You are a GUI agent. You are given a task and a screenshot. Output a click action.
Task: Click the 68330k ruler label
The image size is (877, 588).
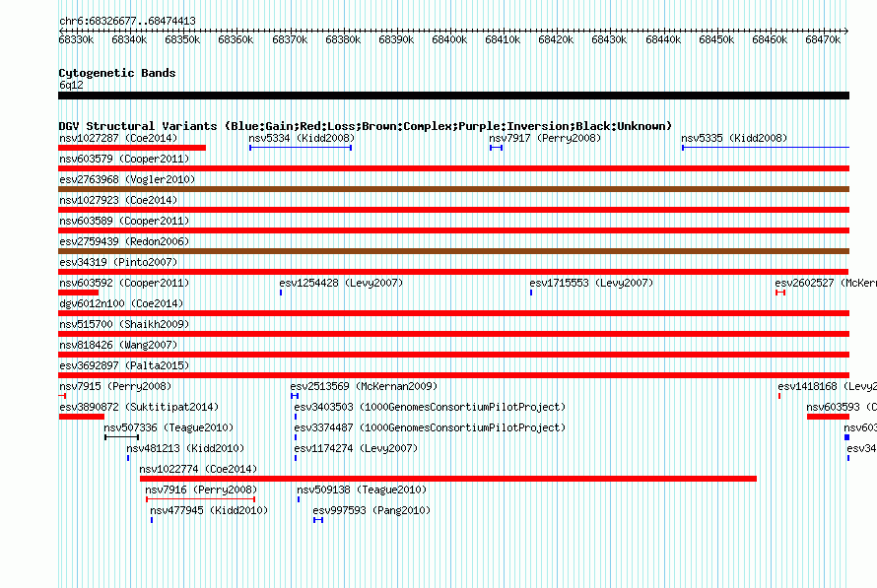click(76, 39)
